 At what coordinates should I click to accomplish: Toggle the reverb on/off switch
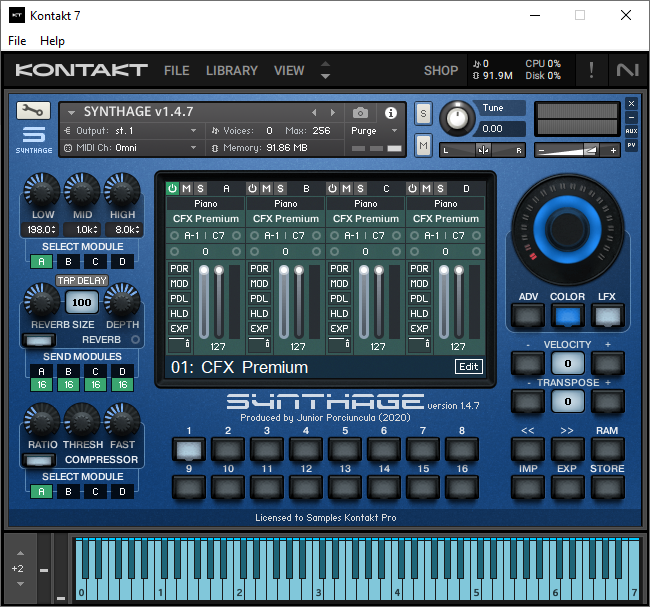point(39,340)
